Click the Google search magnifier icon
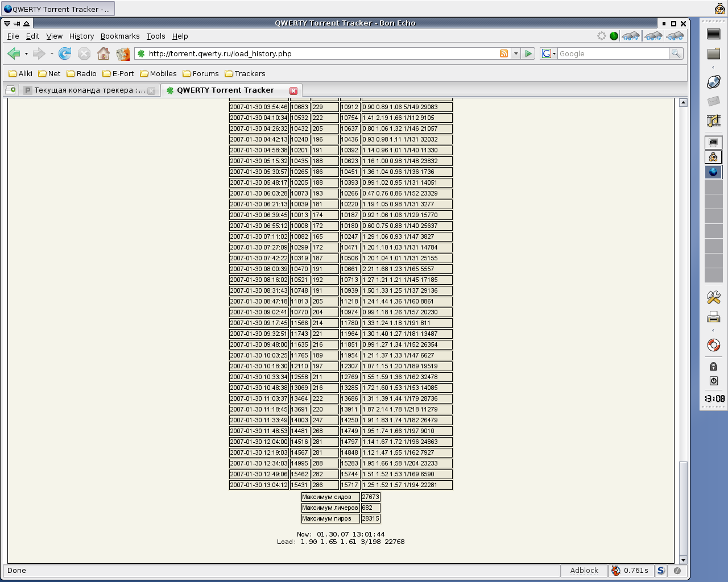728x582 pixels. tap(676, 53)
